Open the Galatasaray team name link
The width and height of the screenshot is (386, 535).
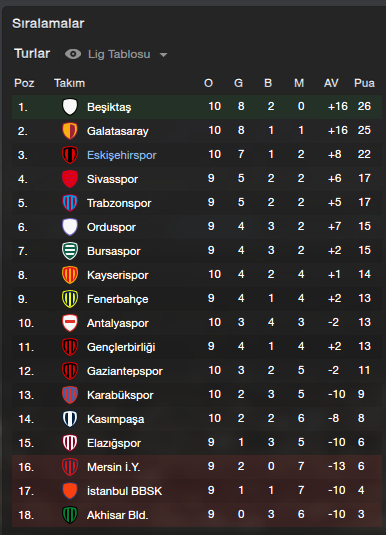(118, 131)
